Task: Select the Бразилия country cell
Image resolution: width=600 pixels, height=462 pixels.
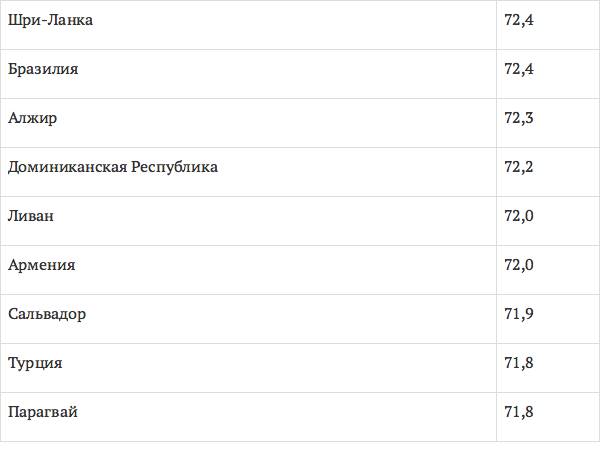Action: coord(43,69)
